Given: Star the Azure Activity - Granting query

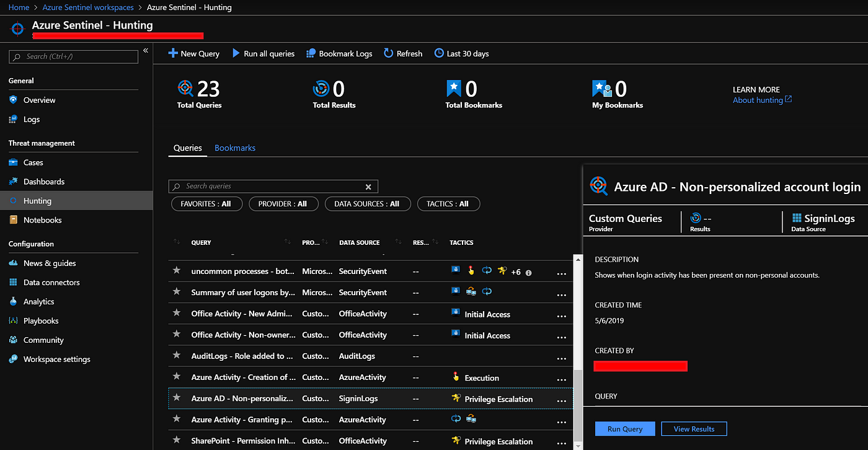Looking at the screenshot, I should (x=177, y=419).
